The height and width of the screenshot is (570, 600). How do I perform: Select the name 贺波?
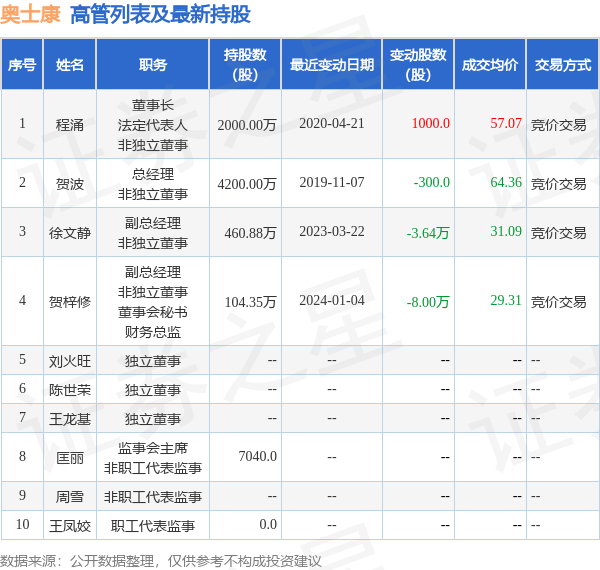69,184
